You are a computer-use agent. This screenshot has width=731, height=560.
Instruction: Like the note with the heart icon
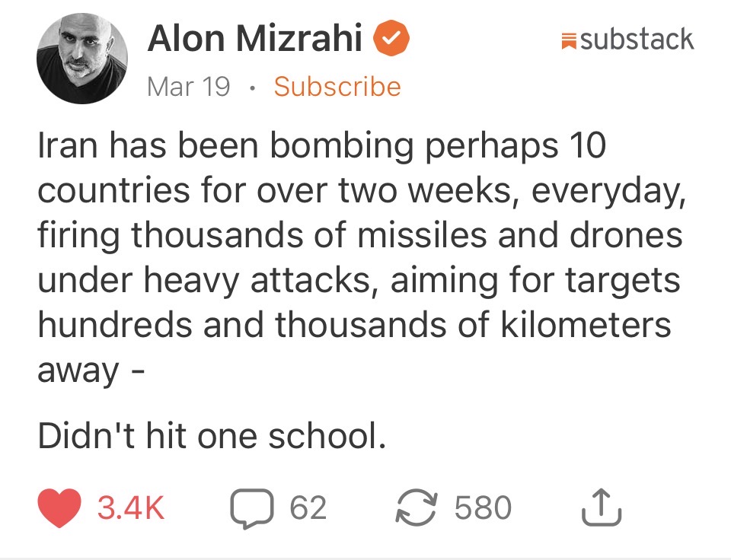(x=59, y=509)
